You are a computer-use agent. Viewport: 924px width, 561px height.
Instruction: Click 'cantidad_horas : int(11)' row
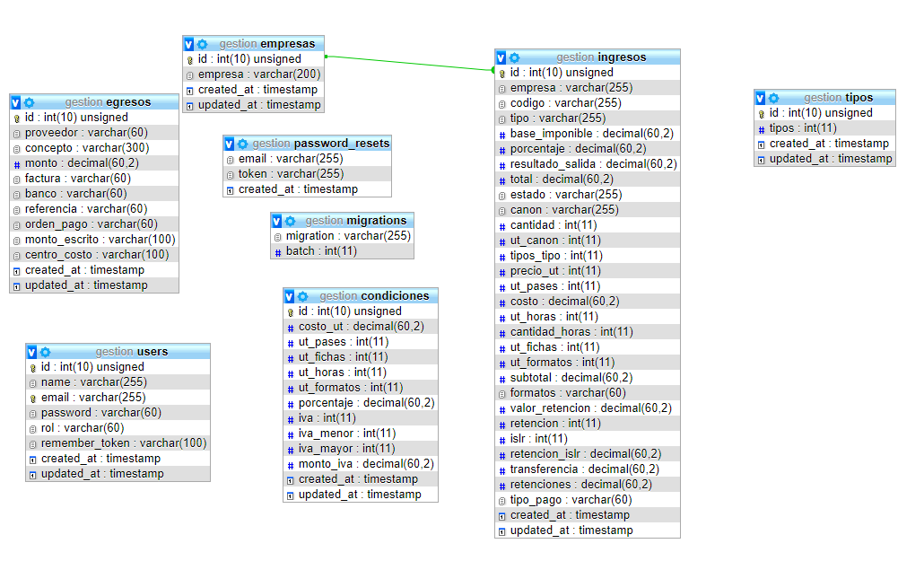click(x=588, y=332)
